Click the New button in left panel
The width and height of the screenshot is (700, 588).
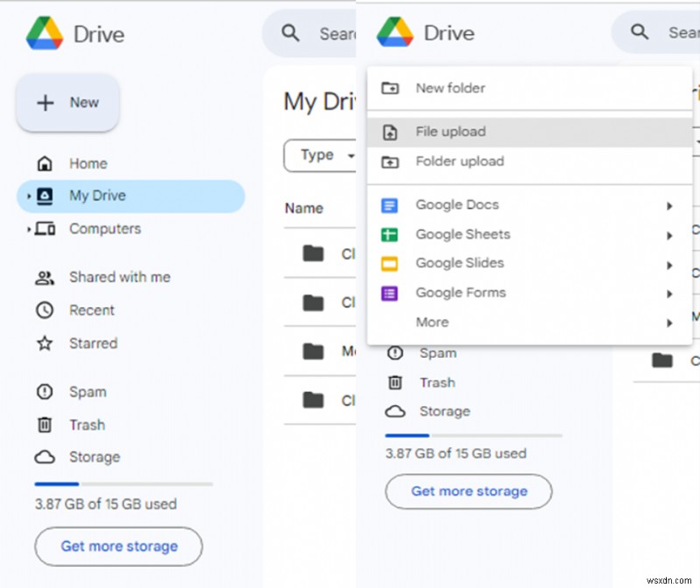(68, 102)
